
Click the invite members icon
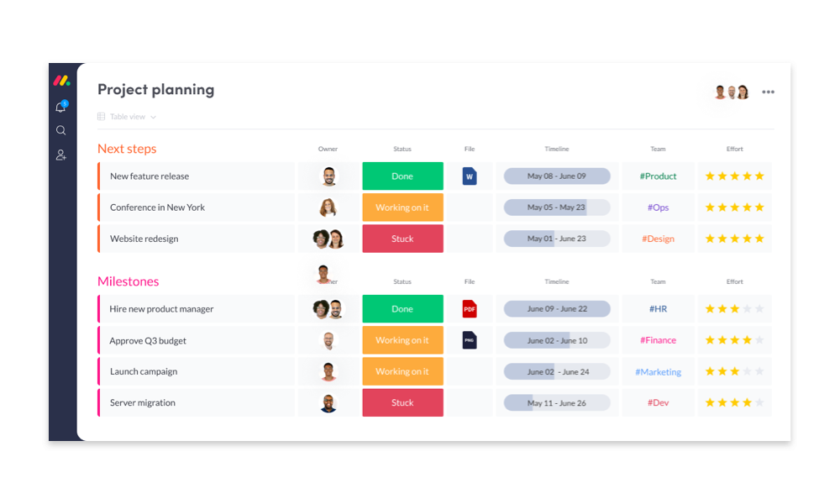[x=61, y=155]
